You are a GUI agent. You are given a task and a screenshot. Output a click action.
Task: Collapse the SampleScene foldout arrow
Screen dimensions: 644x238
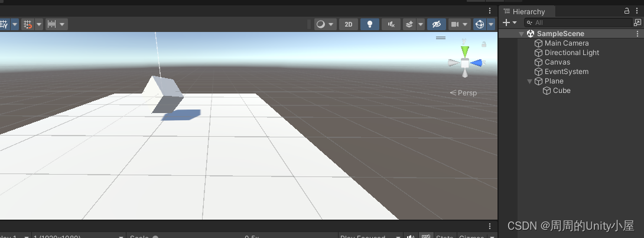tap(522, 34)
